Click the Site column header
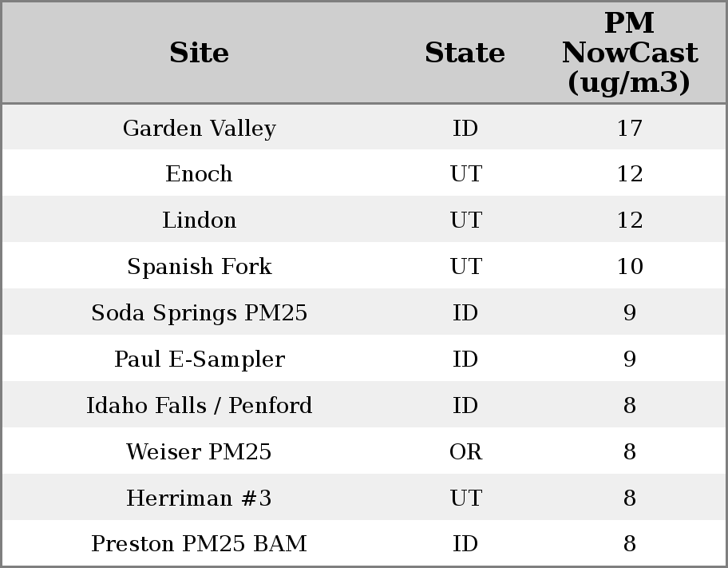The width and height of the screenshot is (728, 568). pyautogui.click(x=199, y=53)
